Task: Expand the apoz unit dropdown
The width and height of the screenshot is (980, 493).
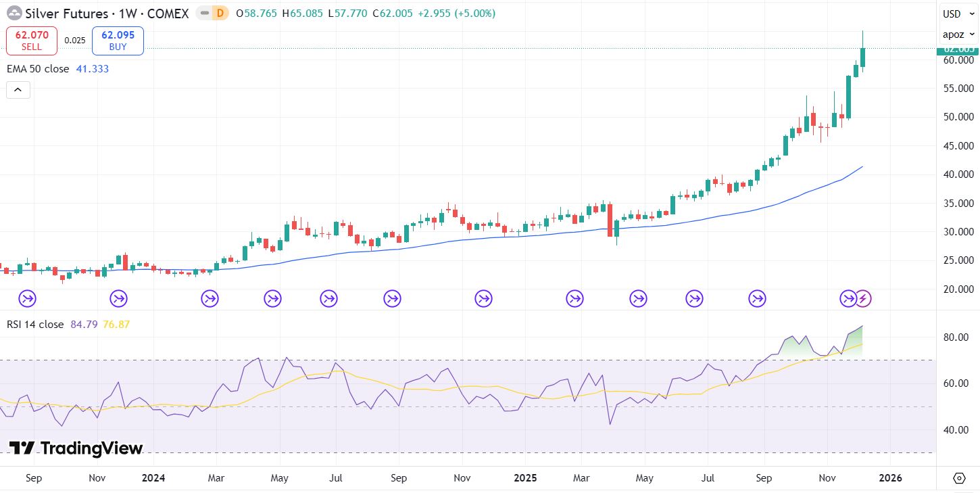Action: click(958, 34)
